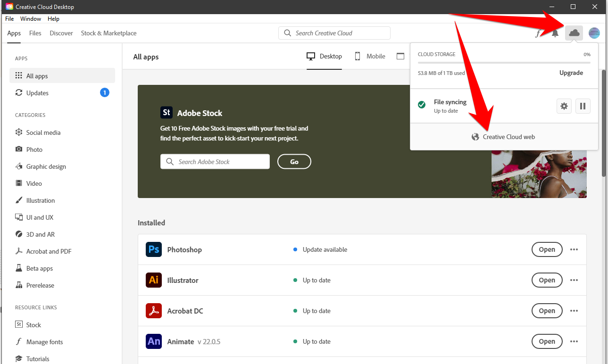Screen dimensions: 608x364
Task: Show Mobile apps tab
Action: (x=370, y=56)
